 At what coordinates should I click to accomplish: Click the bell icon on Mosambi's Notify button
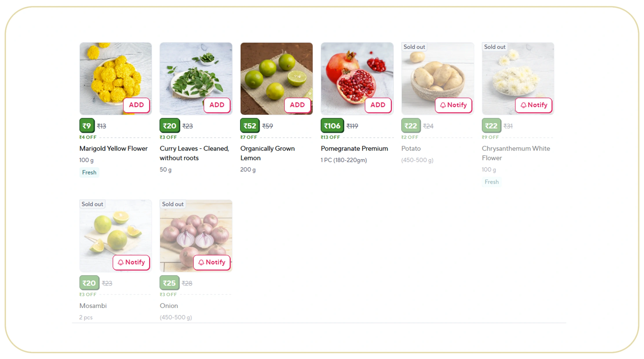[121, 262]
